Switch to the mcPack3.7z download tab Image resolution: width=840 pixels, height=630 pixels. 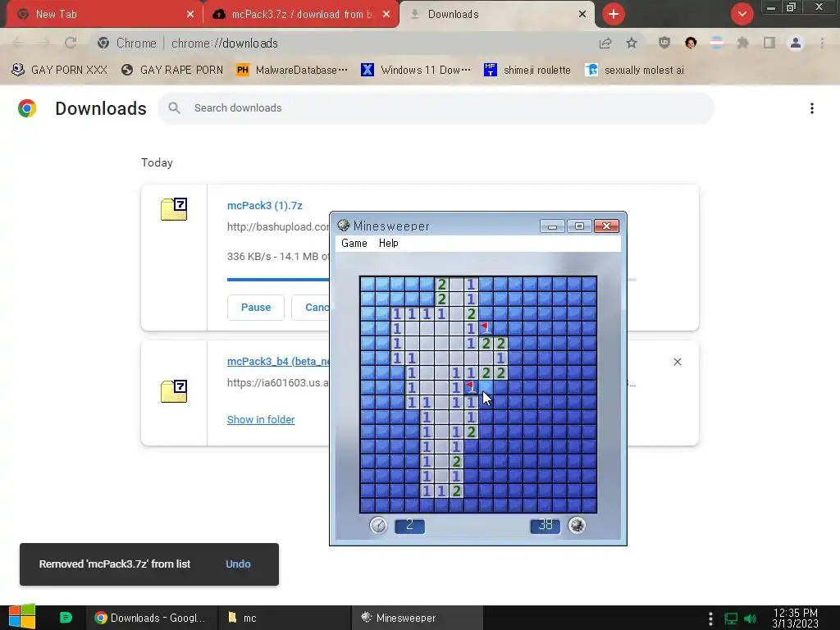302,15
